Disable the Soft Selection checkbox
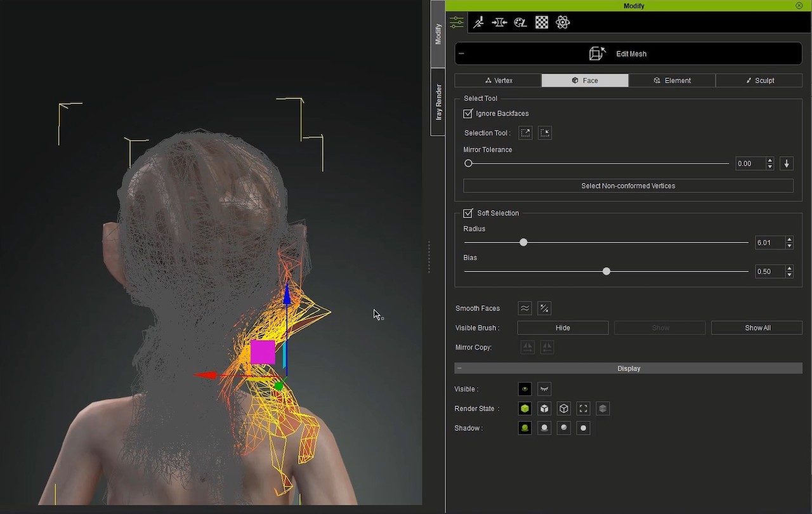This screenshot has width=812, height=514. 468,213
